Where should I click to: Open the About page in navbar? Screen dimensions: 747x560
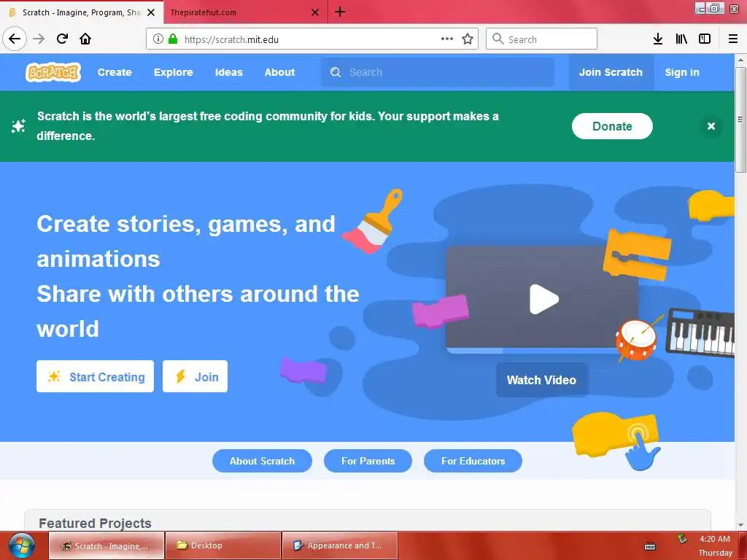(279, 72)
